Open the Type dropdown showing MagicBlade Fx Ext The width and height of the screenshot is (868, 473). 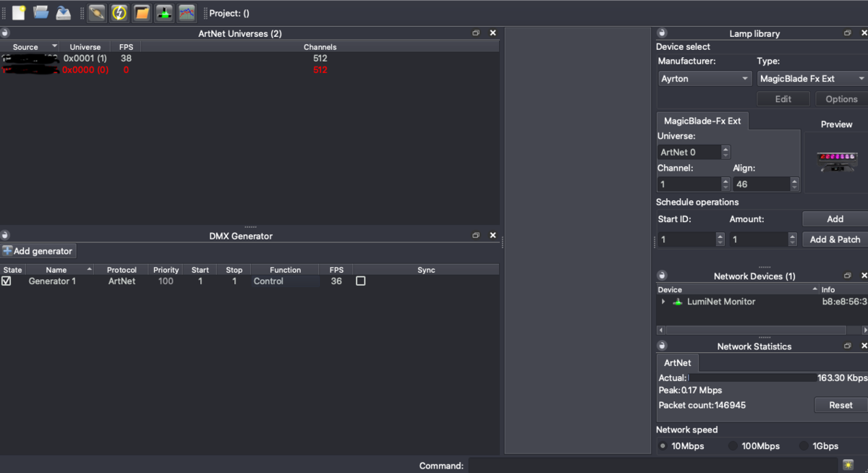[x=812, y=79]
